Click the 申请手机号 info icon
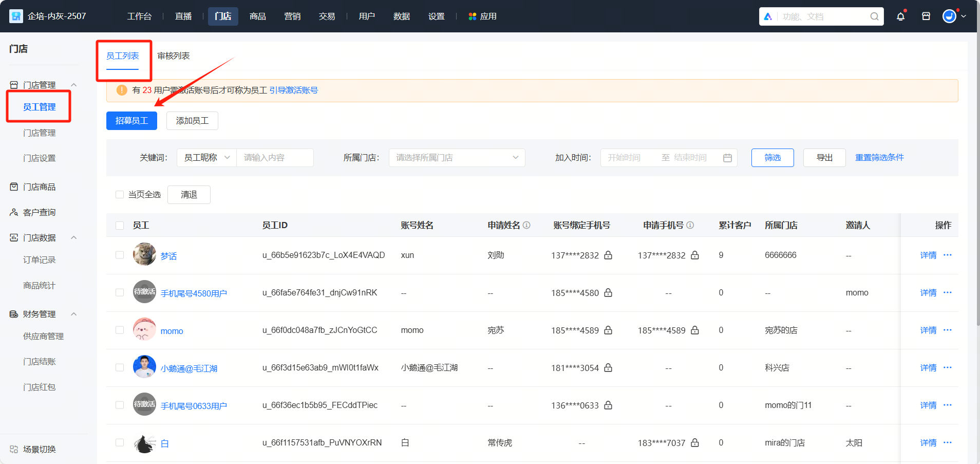 click(690, 225)
